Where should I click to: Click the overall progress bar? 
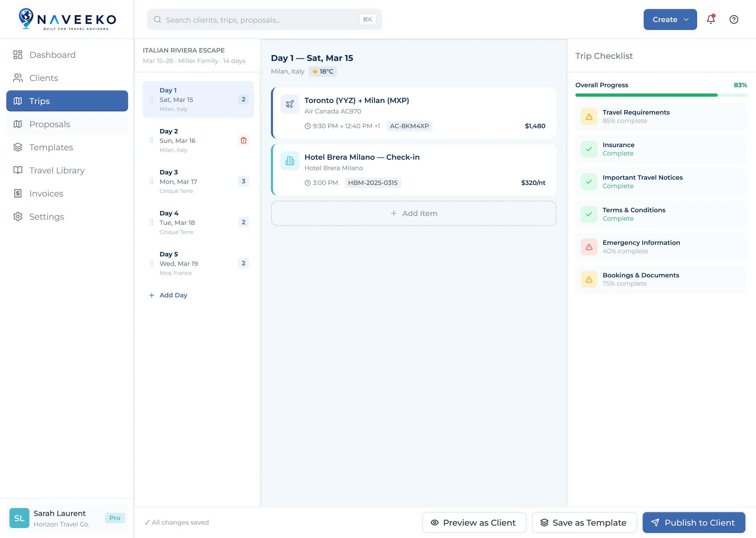661,95
